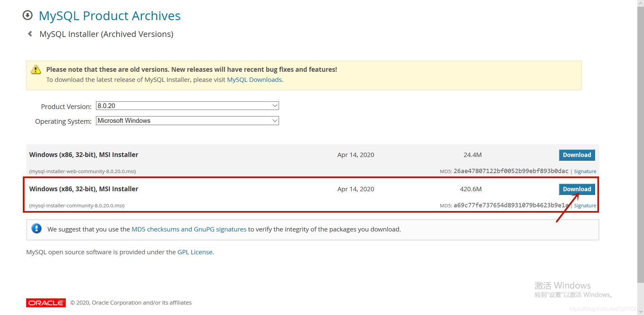
Task: Click the Product Version label
Action: (66, 107)
